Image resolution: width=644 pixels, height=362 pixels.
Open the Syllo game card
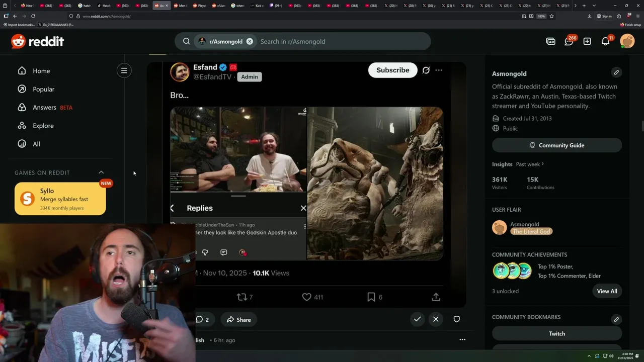pyautogui.click(x=60, y=199)
